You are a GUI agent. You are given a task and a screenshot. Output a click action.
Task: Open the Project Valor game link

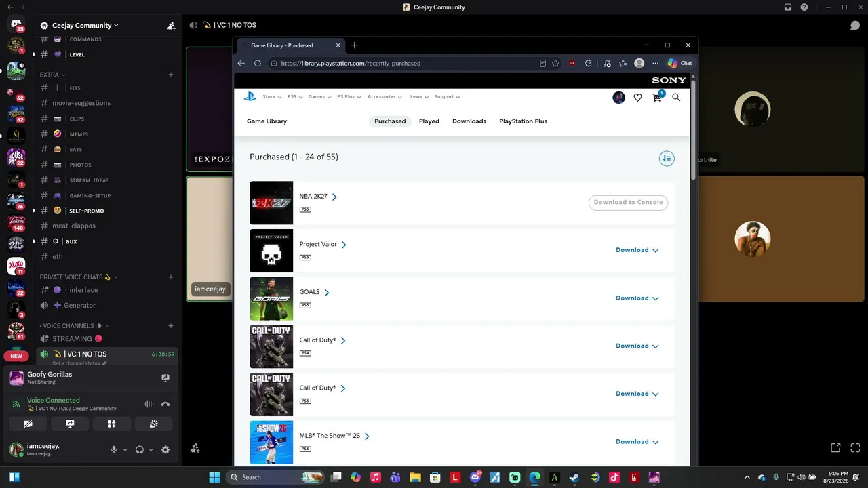[x=323, y=245]
